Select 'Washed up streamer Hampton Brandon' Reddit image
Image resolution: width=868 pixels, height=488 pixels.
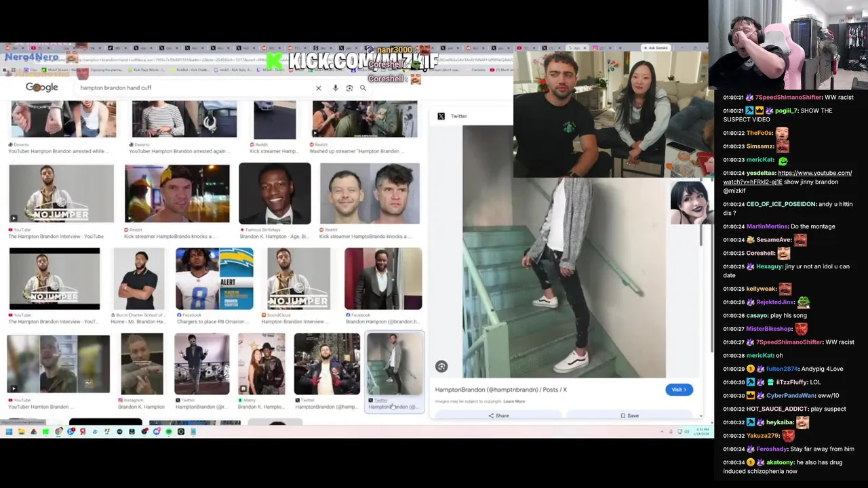(x=365, y=119)
